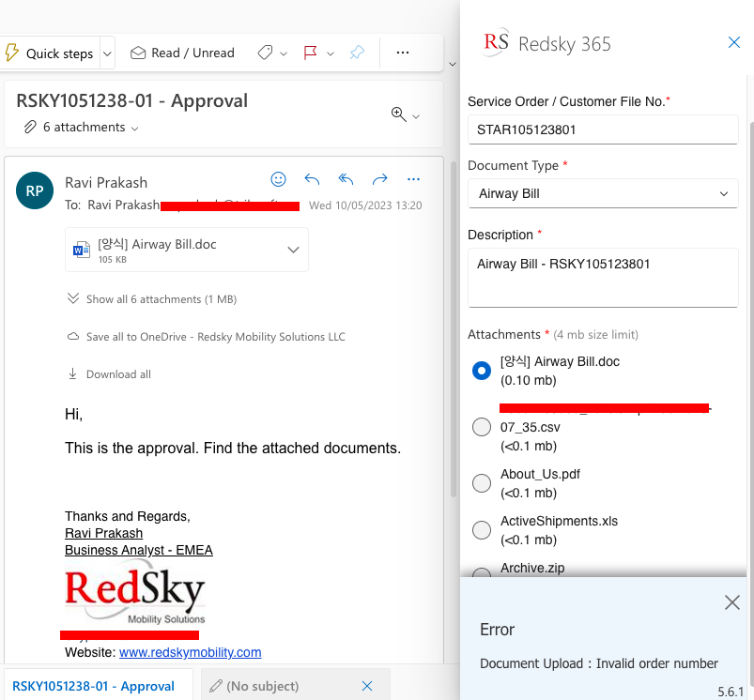Select the 07_35.csv attachment radio button
This screenshot has width=754, height=700.
[482, 427]
